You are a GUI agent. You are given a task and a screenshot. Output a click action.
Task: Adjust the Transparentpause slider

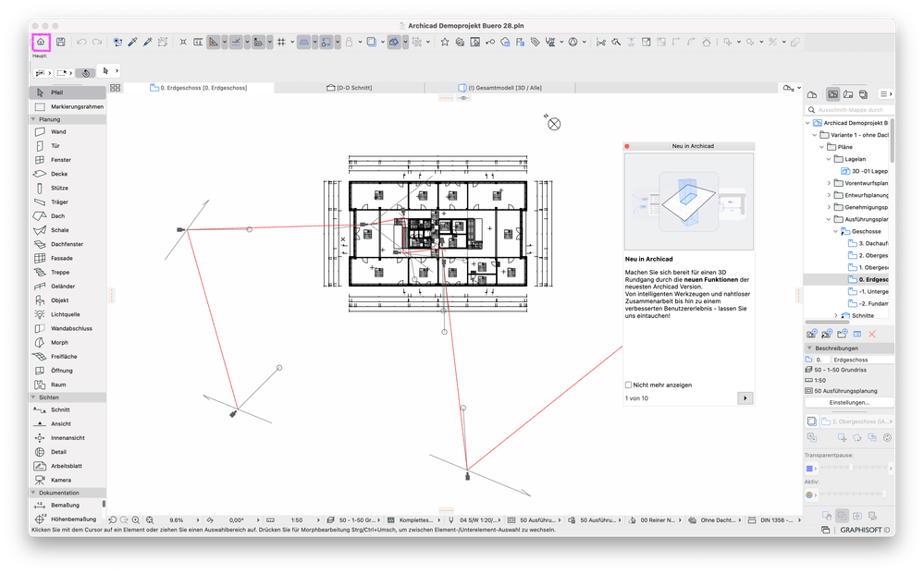[x=854, y=468]
